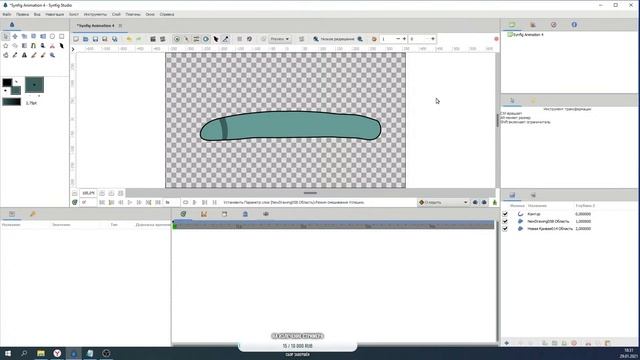Screen dimensions: 640x360
Task: Switch to the curves panel tab
Action: [x=204, y=214]
